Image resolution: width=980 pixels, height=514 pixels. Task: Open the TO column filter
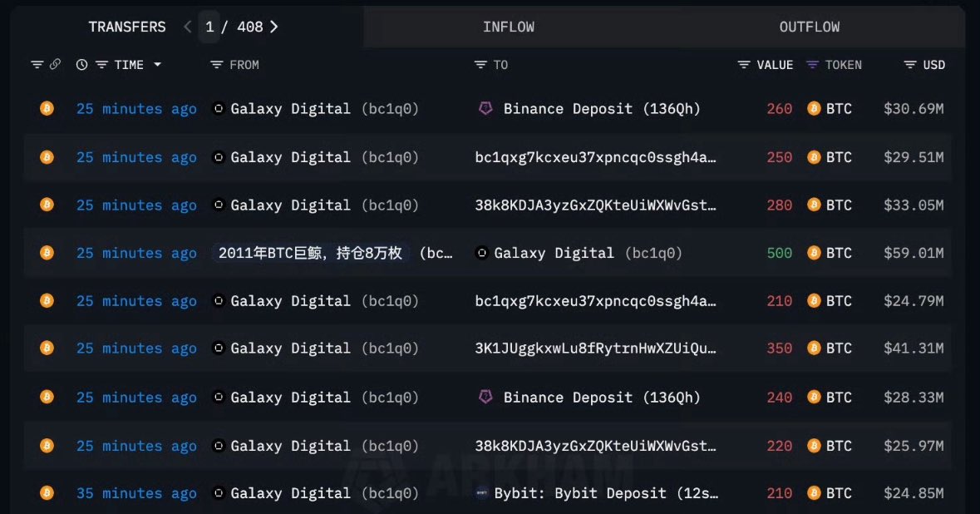(x=480, y=65)
